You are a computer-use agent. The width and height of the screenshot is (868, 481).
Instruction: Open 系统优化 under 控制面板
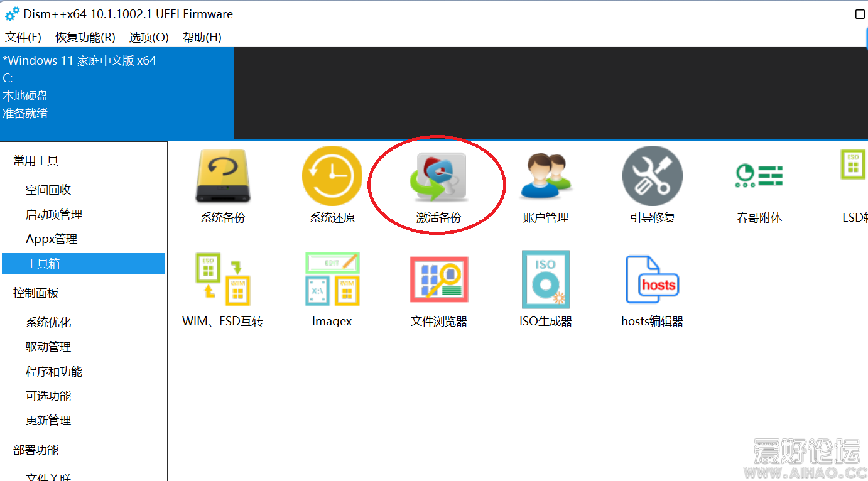tap(48, 322)
